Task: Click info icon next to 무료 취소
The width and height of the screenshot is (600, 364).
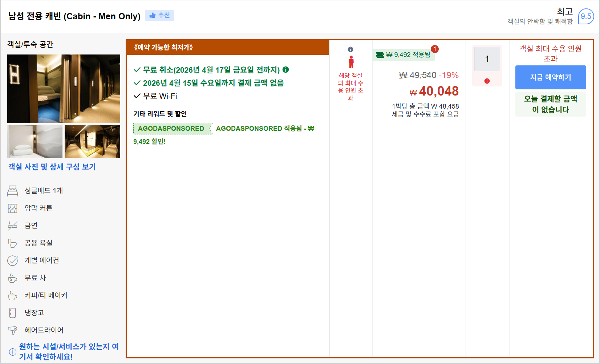Action: coord(286,69)
